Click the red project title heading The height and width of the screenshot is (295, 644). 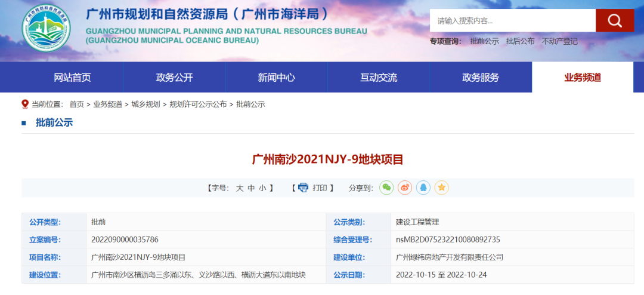tap(327, 159)
